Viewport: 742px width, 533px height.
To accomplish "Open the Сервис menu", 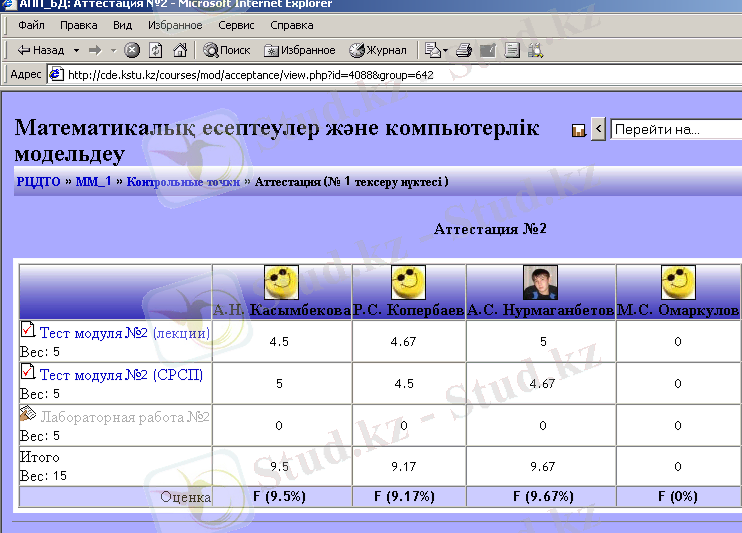I will (236, 25).
